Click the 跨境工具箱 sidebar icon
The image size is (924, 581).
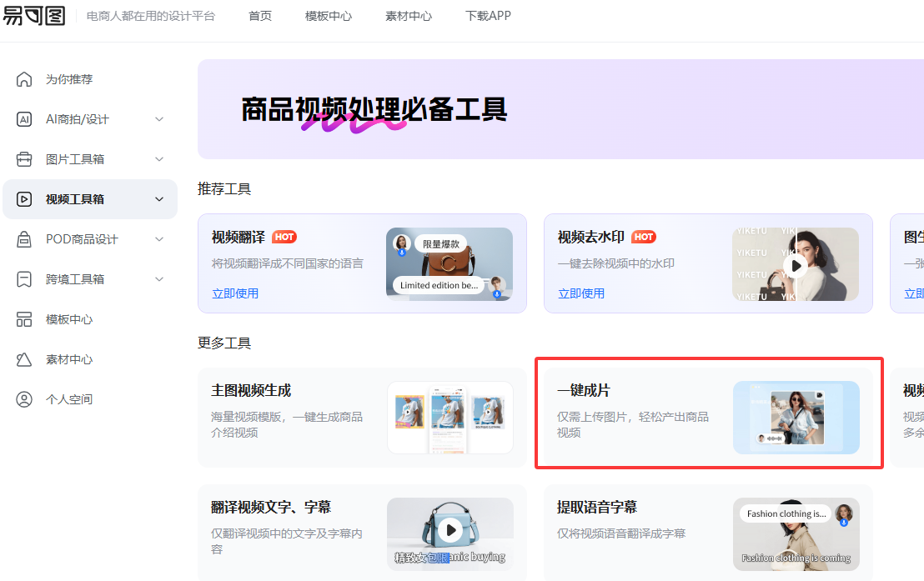pos(24,279)
